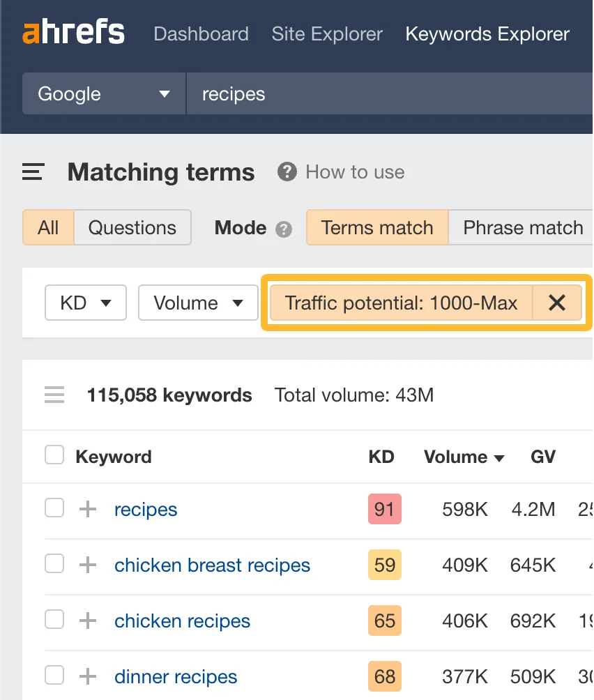The image size is (594, 700).
Task: Click the yellow KD 59 badge
Action: [x=385, y=565]
